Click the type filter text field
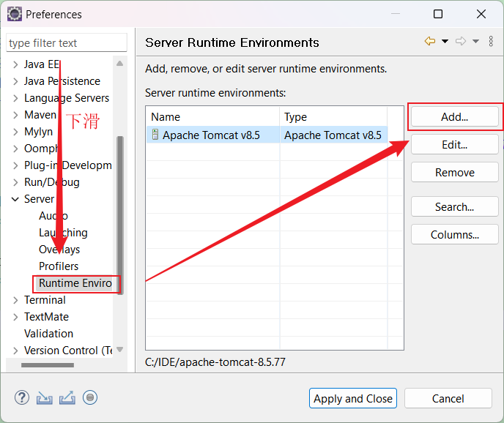504x423 pixels. pos(67,42)
